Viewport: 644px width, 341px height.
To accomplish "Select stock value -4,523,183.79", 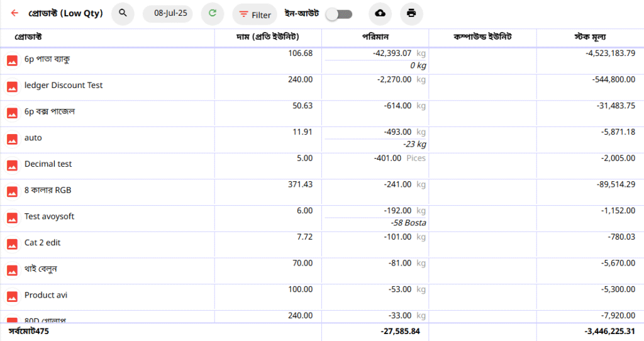I will pyautogui.click(x=610, y=53).
